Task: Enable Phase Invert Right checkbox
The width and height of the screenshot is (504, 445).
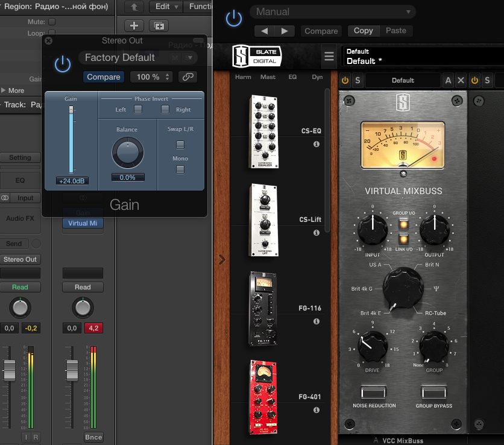Action: coord(165,109)
